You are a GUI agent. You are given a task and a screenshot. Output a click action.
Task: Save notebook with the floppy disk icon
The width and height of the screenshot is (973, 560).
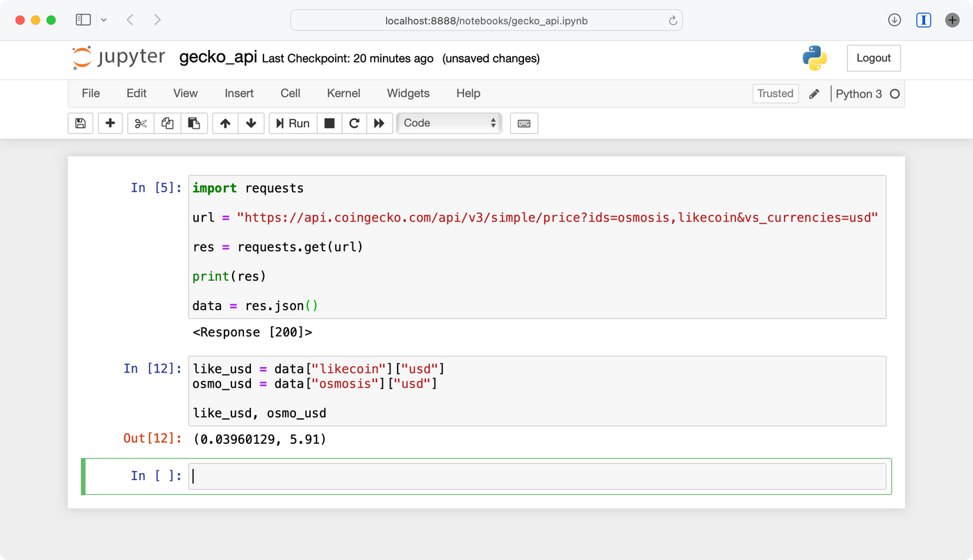click(81, 123)
